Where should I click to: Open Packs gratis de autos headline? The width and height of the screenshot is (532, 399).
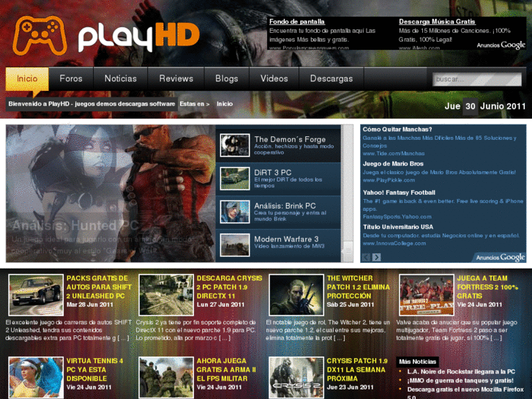(99, 287)
